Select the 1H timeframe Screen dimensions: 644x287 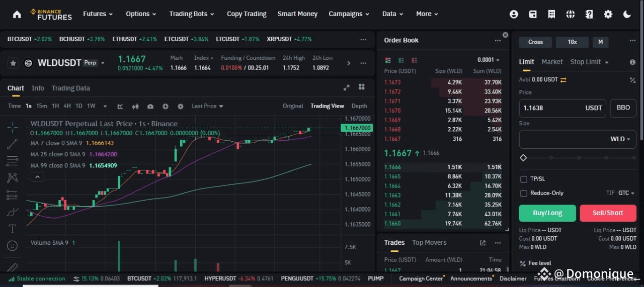[55, 106]
